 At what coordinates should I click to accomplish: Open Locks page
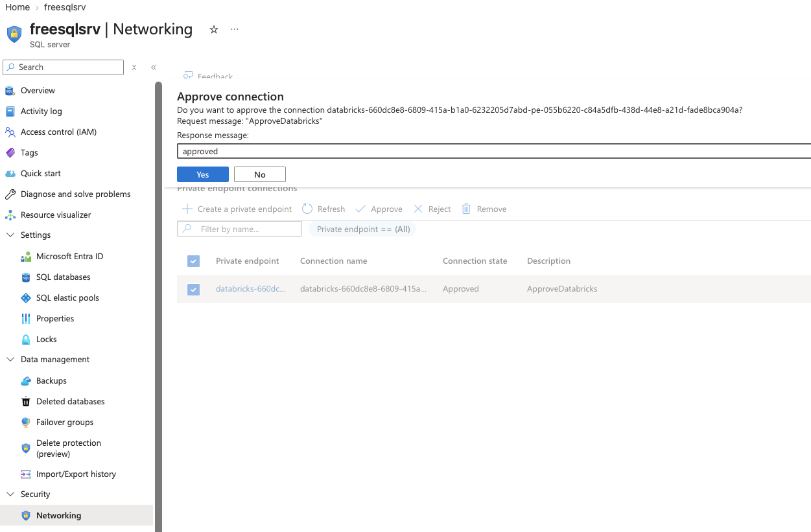pyautogui.click(x=47, y=340)
